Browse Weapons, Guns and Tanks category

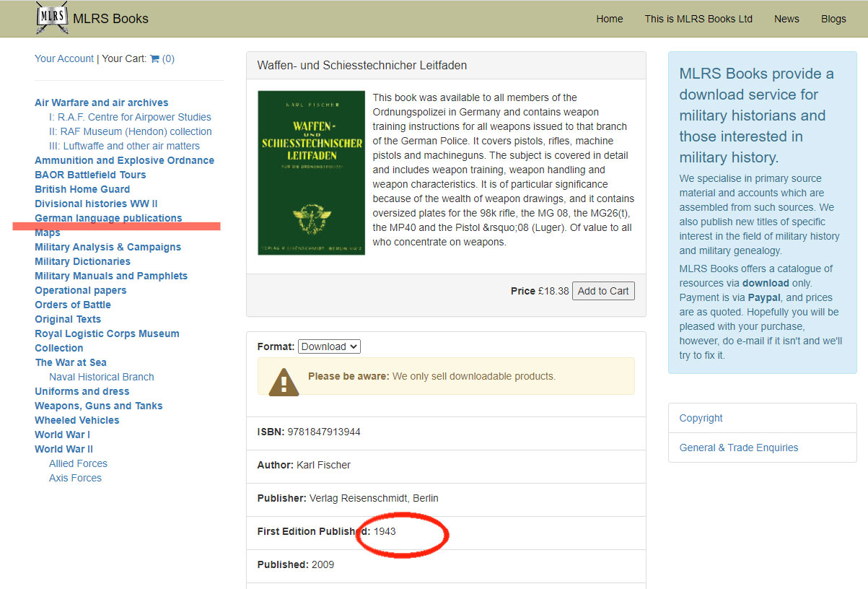point(99,406)
